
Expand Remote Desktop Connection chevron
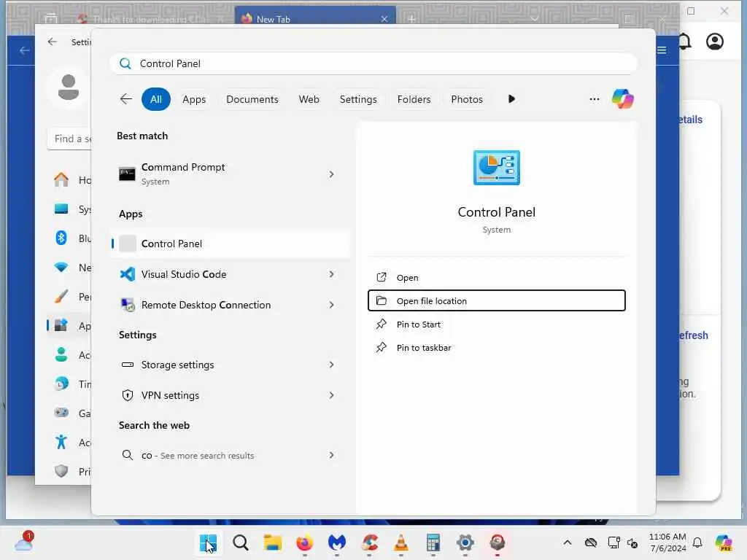[x=332, y=305]
